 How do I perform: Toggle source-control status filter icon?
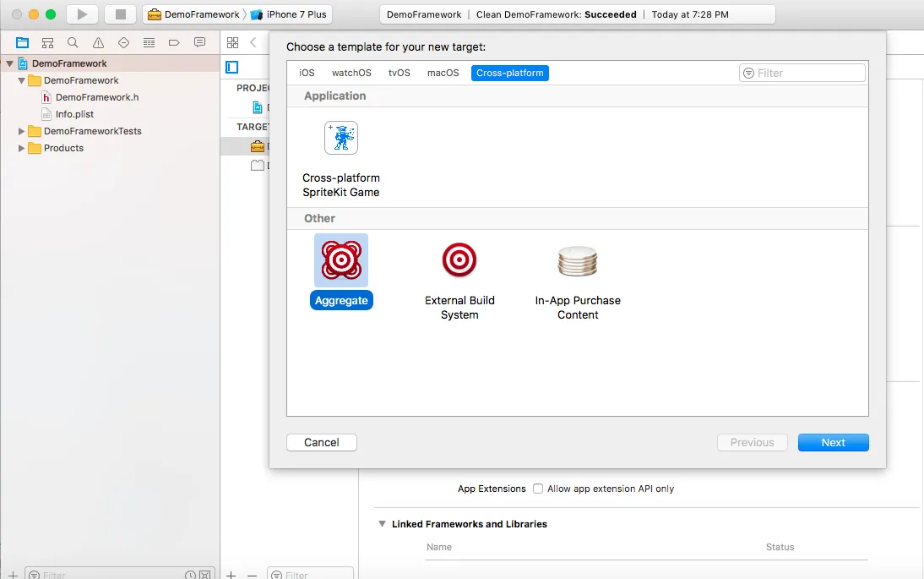[204, 575]
